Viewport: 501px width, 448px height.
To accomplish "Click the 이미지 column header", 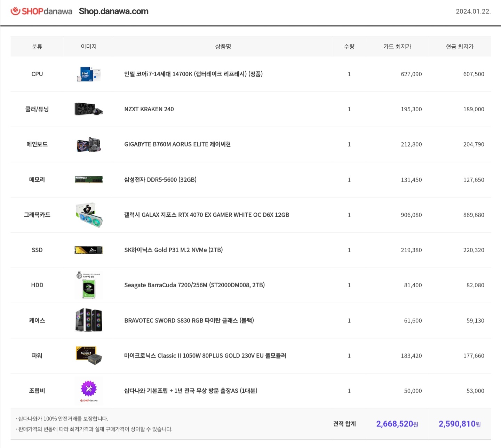I will (89, 47).
